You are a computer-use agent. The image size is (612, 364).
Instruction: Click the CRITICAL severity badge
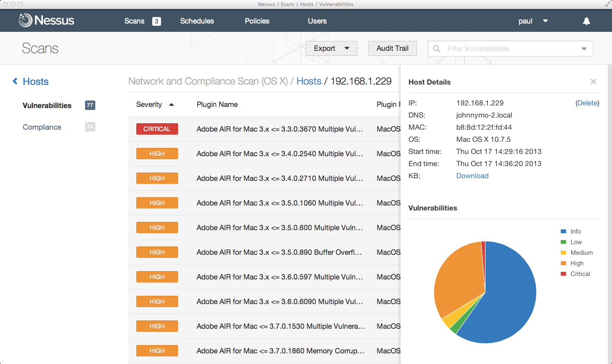coord(157,129)
